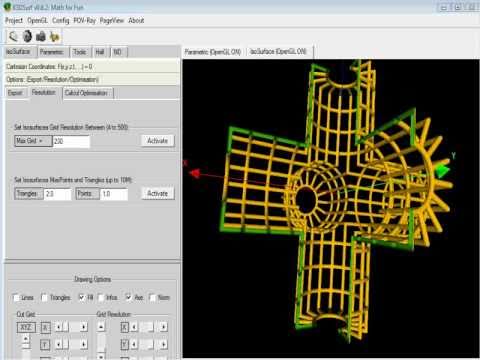Image resolution: width=480 pixels, height=360 pixels.
Task: Click up arrow of Cut Grid vertical scrollbar
Action: [26, 339]
